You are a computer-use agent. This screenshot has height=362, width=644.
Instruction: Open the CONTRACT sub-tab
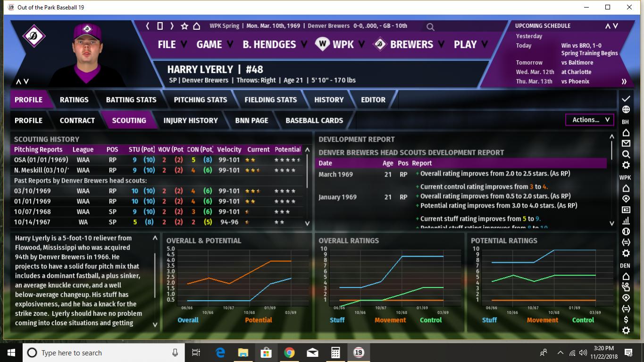coord(77,120)
